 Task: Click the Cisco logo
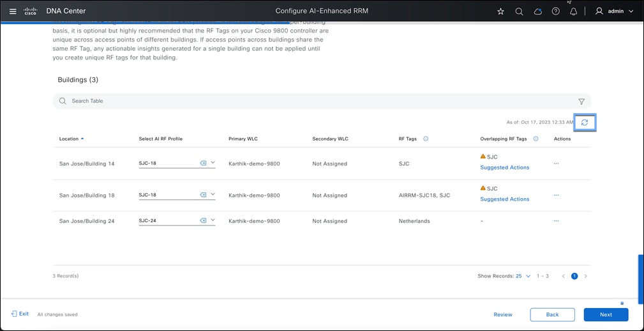coord(30,11)
